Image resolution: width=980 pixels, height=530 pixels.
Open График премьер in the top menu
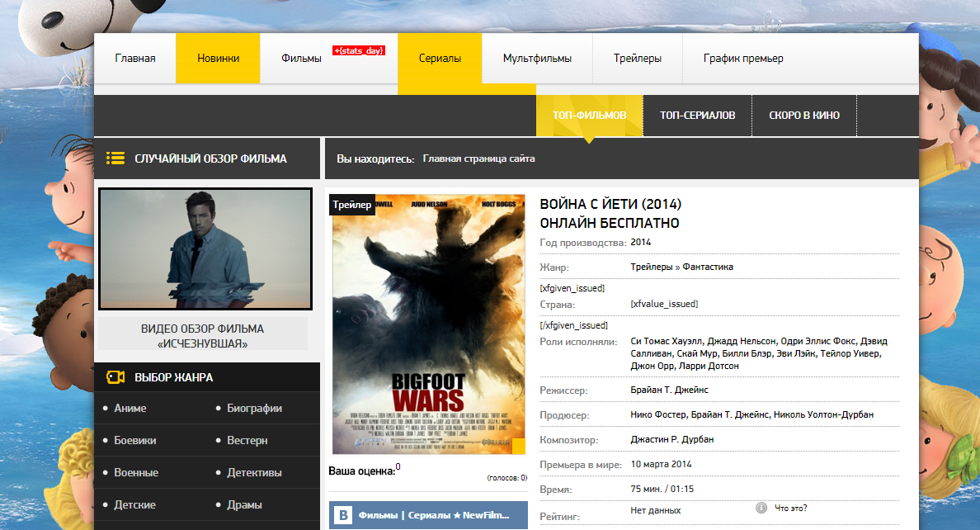(743, 58)
